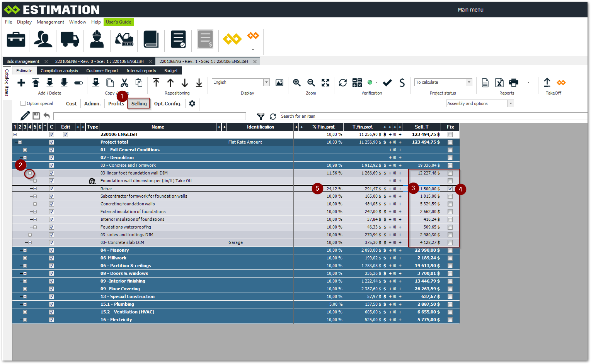Uncheck the Fix checkbox on Rebar row
The height and width of the screenshot is (364, 591).
point(450,189)
